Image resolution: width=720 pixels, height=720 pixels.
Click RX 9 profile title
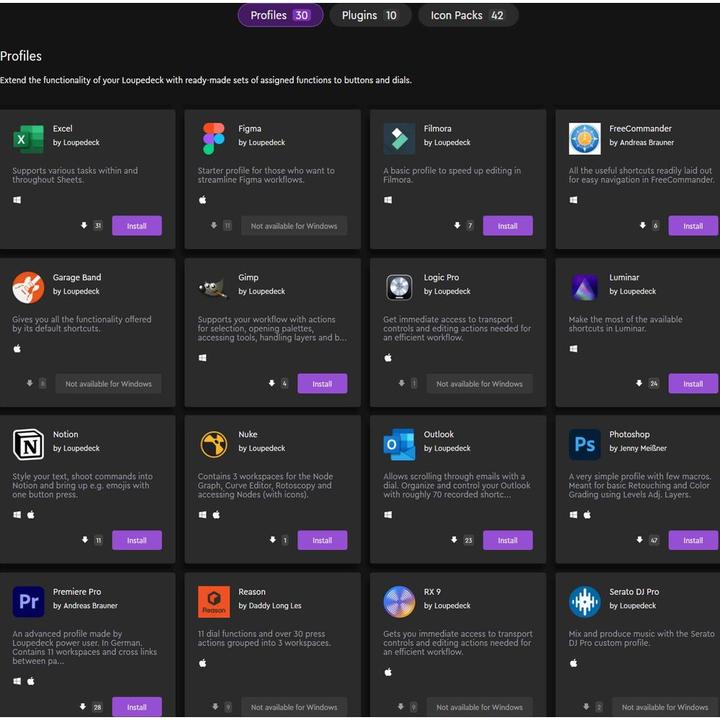(432, 592)
